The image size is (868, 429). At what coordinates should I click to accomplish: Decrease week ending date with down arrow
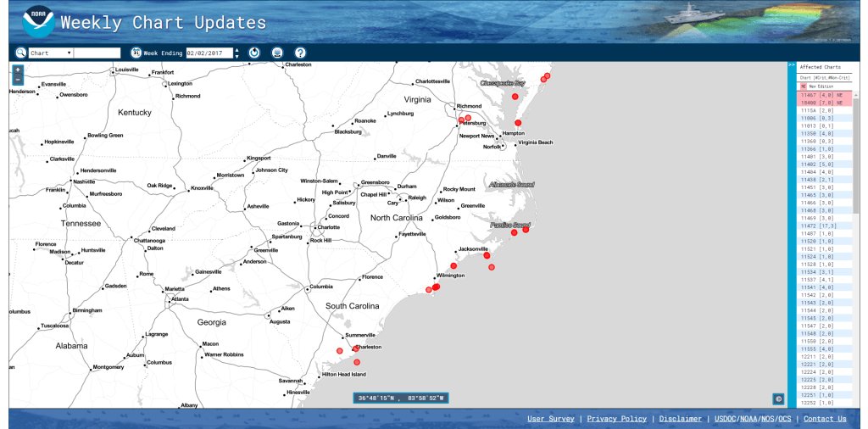tap(237, 56)
